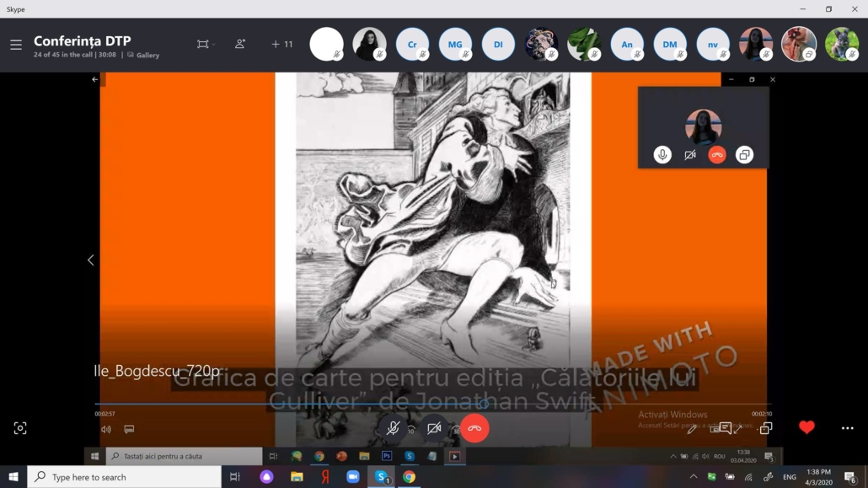Toggle the microphone in the shared mini window
Screen dimensions: 868x488
(x=662, y=155)
